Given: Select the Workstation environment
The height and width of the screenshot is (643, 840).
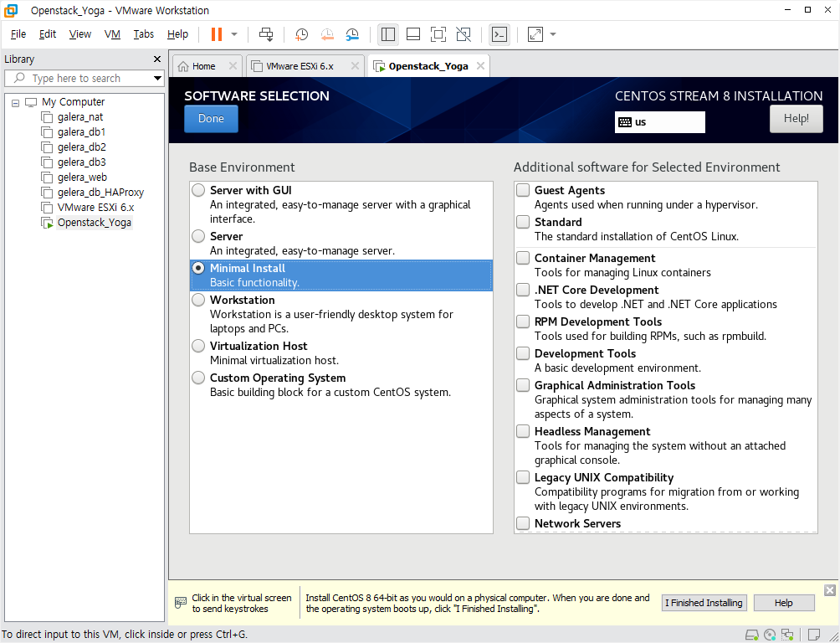Looking at the screenshot, I should click(x=198, y=300).
